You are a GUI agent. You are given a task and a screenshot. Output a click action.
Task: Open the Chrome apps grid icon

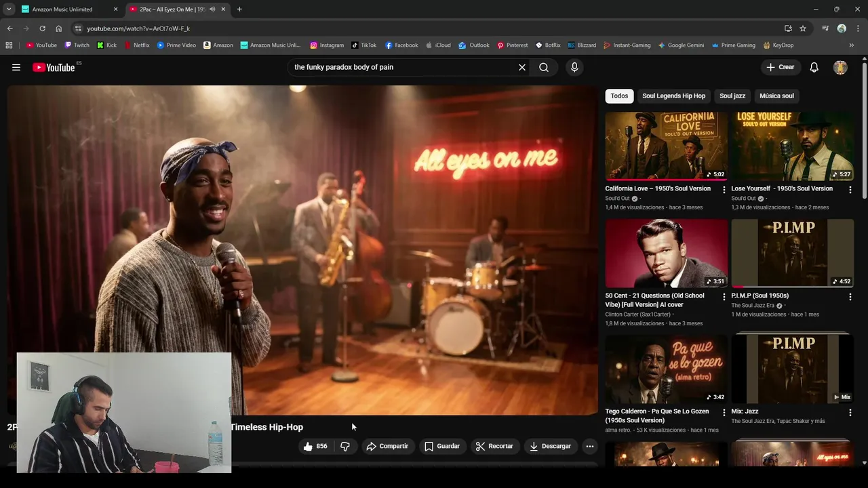[x=9, y=45]
